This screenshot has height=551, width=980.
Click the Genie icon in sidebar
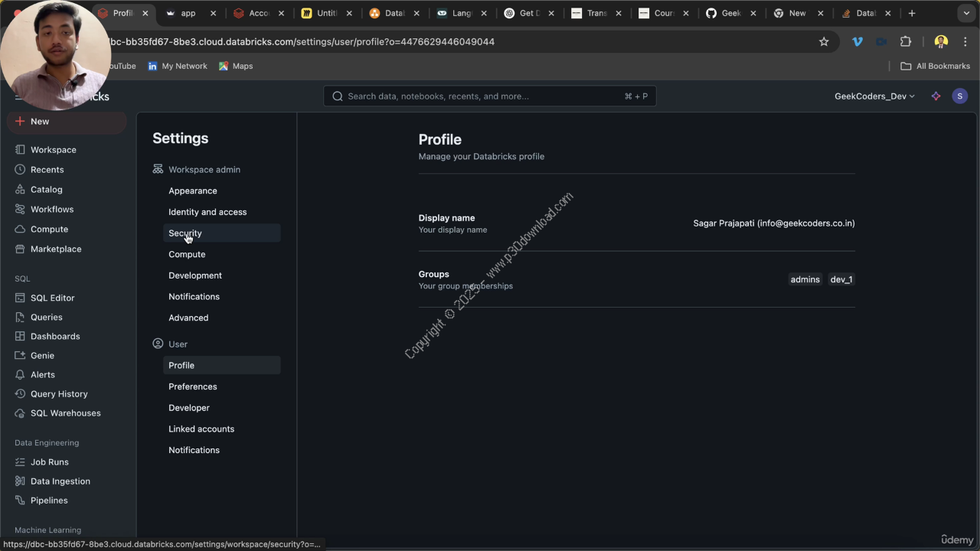pyautogui.click(x=20, y=355)
